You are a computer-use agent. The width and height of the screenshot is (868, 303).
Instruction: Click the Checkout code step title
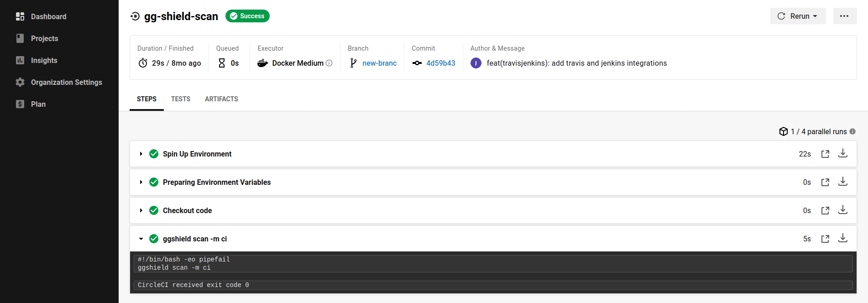187,210
